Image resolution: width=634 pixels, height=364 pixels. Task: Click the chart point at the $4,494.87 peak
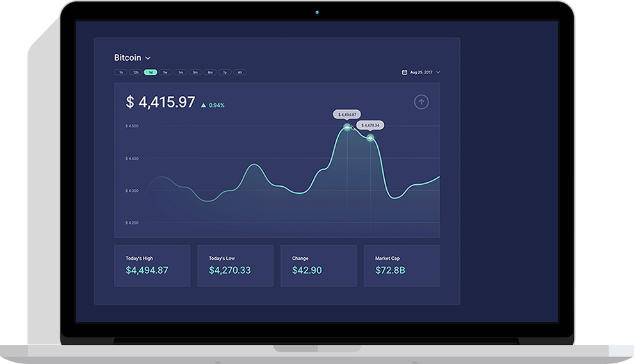[347, 127]
